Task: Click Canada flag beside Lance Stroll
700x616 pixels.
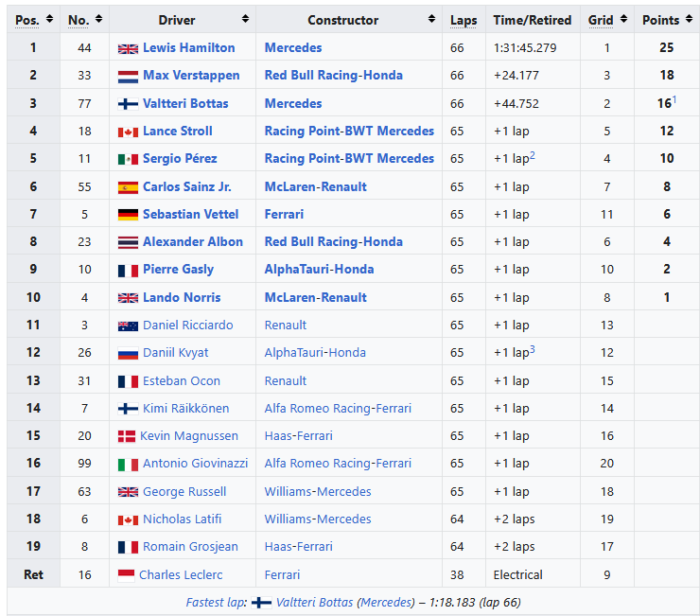Action: 128,132
